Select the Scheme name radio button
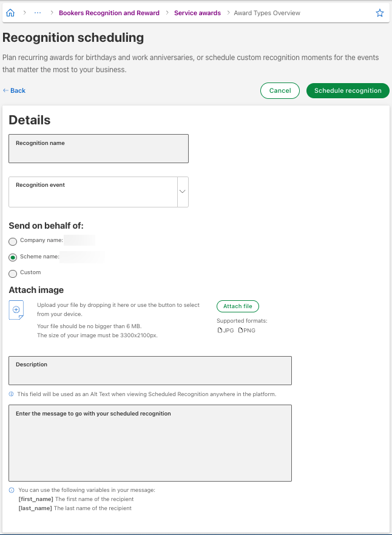 (x=12, y=257)
